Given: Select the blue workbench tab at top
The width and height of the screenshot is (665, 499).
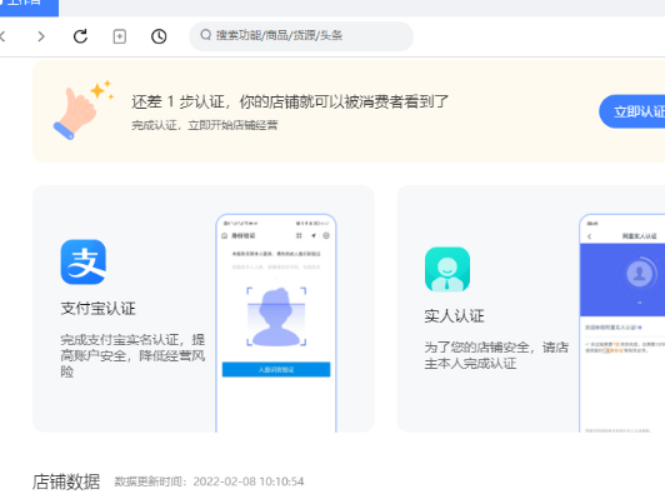Looking at the screenshot, I should coord(29,7).
